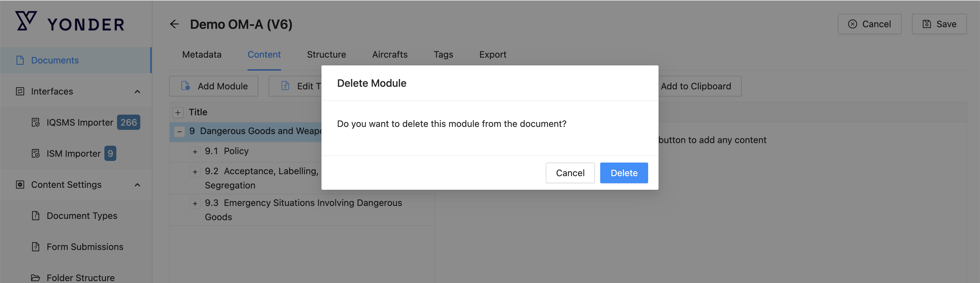Collapse the Interfaces sidebar section

(x=137, y=92)
